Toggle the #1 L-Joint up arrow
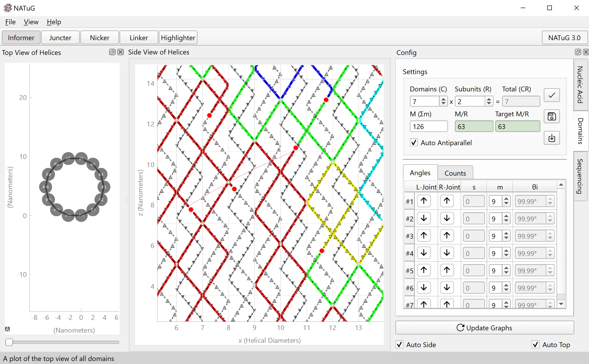The height and width of the screenshot is (364, 589). click(x=424, y=201)
